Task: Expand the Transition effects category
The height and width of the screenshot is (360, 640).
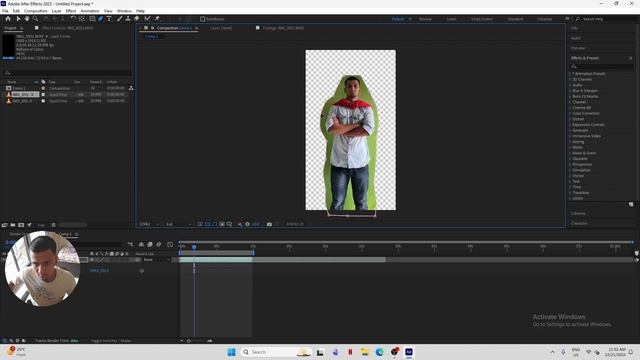Action: pos(570,192)
